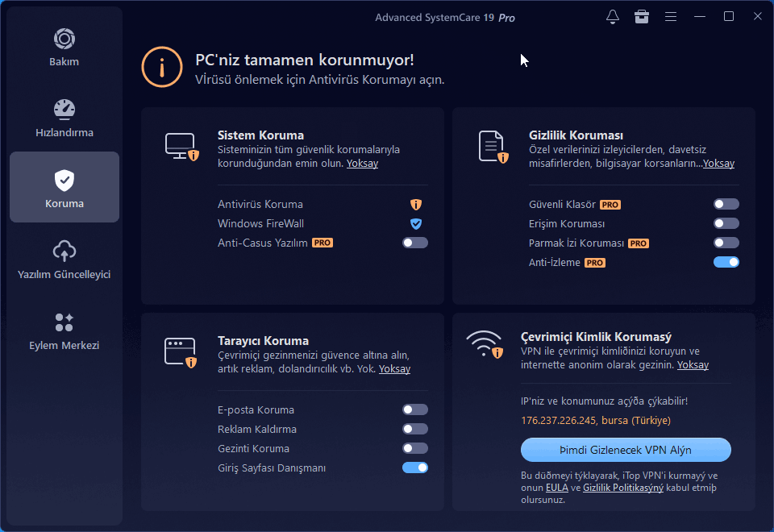The image size is (774, 532).
Task: Click the PRO badge next to Anti-İzleme
Action: pos(595,263)
